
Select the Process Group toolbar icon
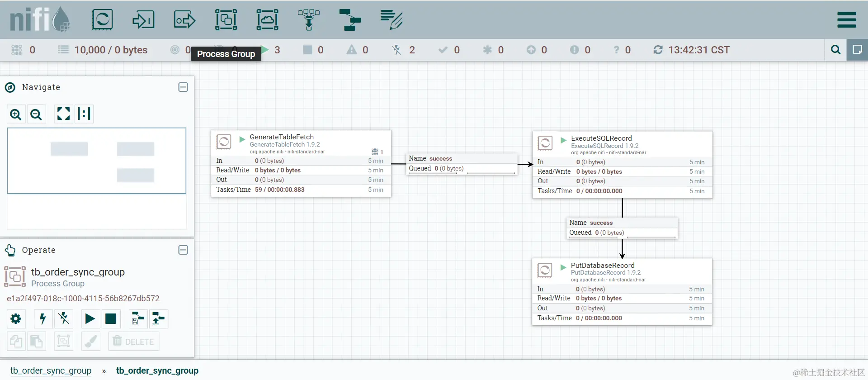tap(226, 20)
